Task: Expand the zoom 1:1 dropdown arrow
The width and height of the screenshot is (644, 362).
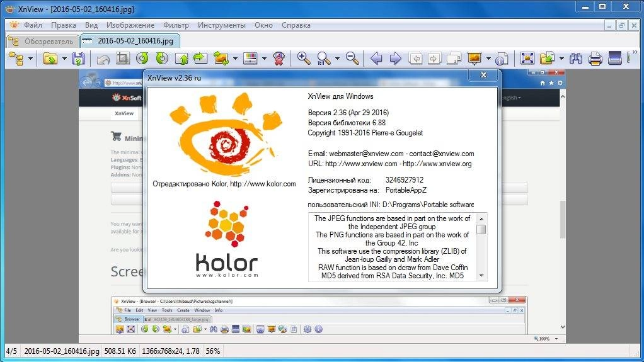Action: point(337,59)
